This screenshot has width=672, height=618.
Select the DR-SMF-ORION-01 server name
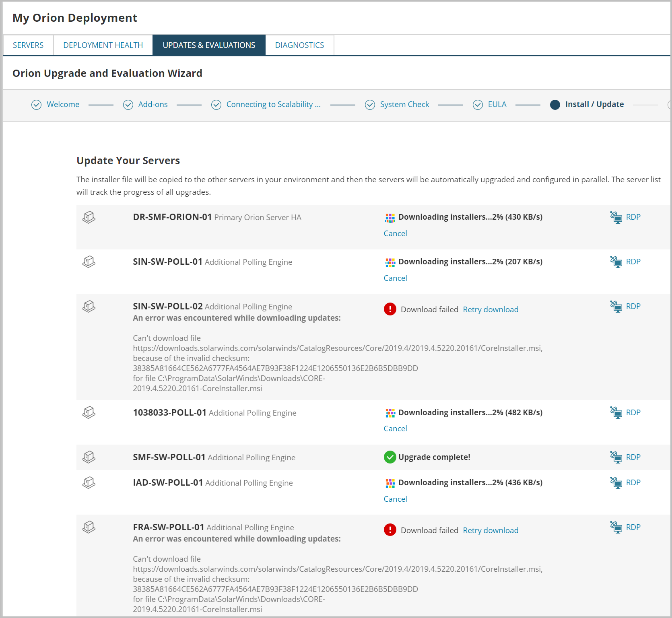coord(172,217)
